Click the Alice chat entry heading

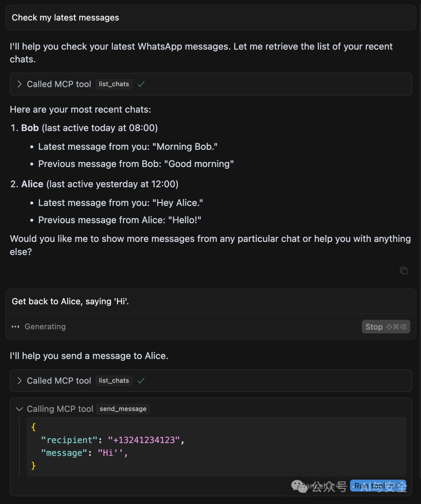point(32,184)
